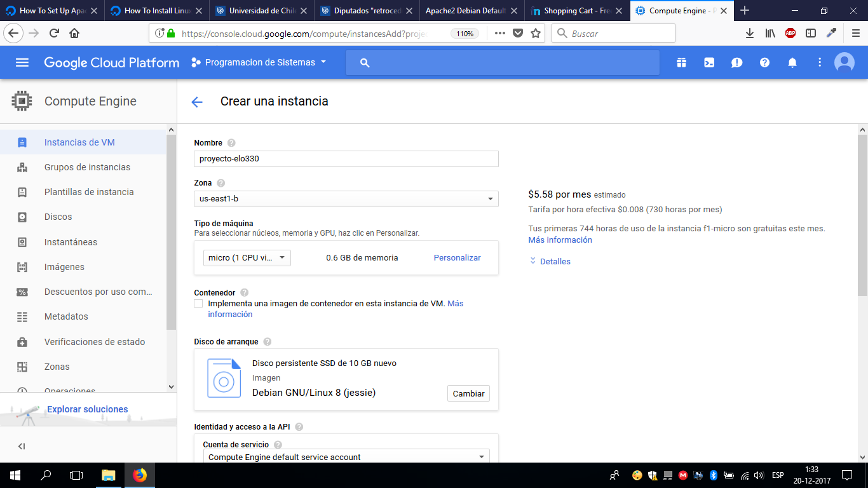Open the machine type micro dropdown
868x488 pixels.
point(247,258)
